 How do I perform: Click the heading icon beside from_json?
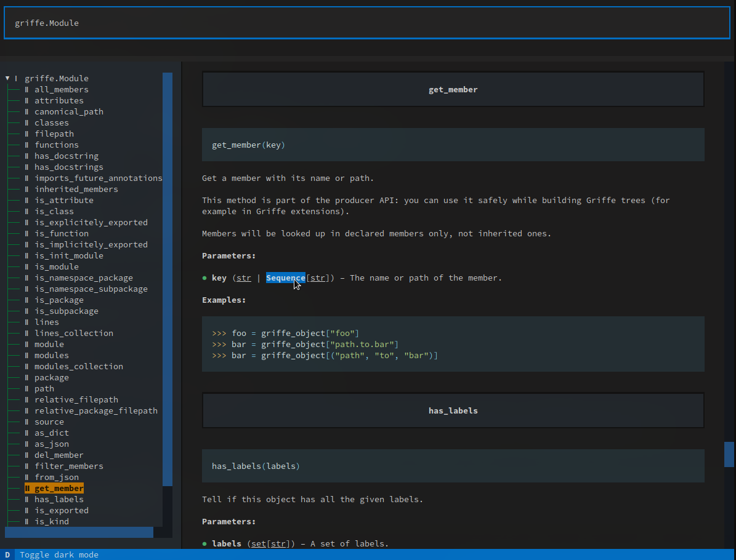(27, 477)
